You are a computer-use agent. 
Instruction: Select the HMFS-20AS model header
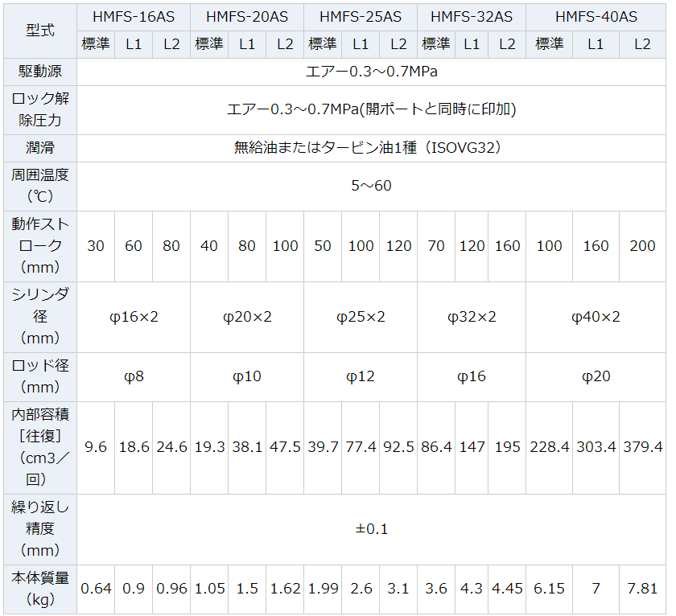click(x=247, y=17)
